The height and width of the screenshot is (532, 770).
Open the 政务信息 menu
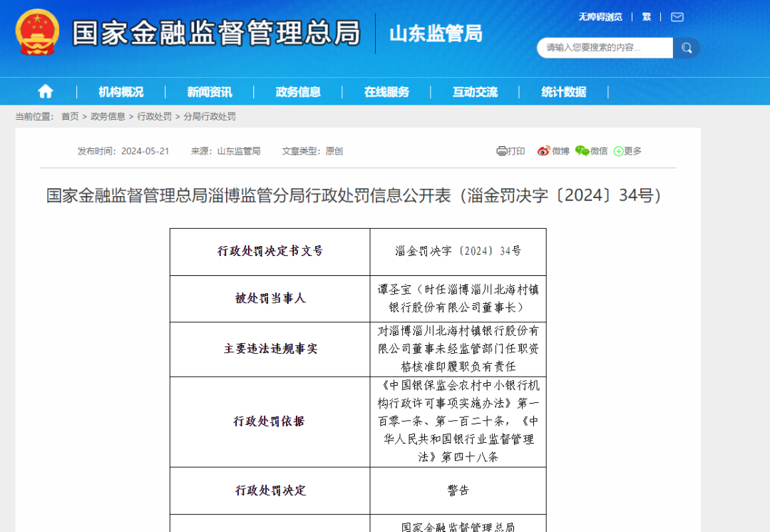(x=298, y=92)
